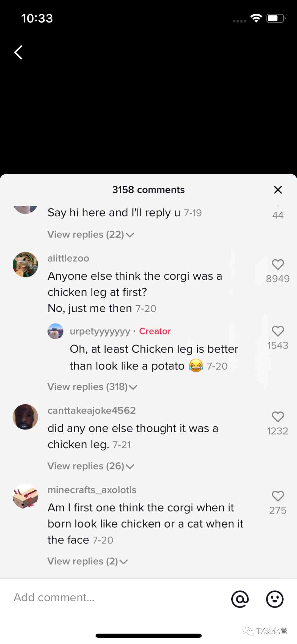This screenshot has width=297, height=644.
Task: Open the alittlezoo username link
Action: pyautogui.click(x=68, y=258)
